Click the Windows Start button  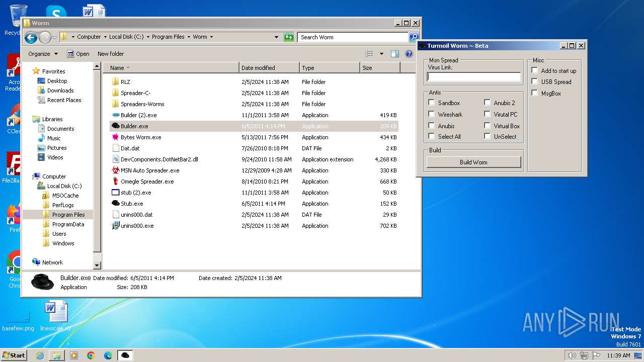pos(14,355)
